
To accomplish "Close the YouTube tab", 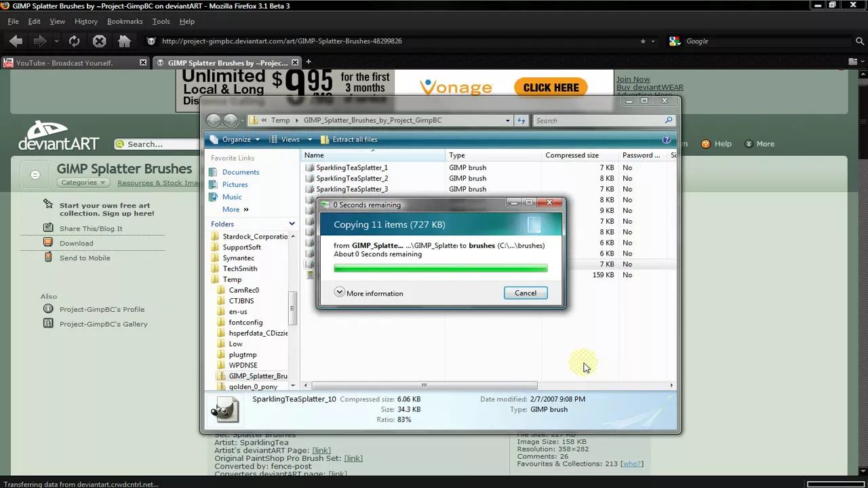I will (143, 63).
